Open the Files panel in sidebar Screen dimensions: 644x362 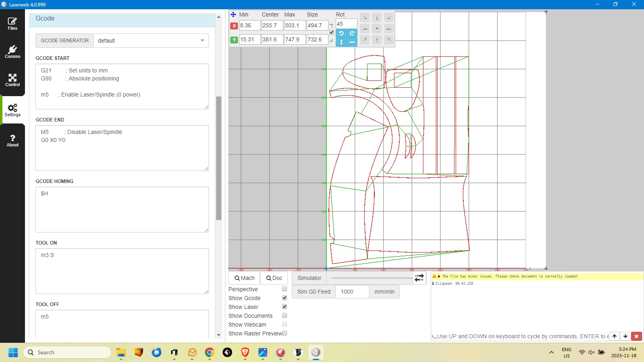[x=12, y=24]
